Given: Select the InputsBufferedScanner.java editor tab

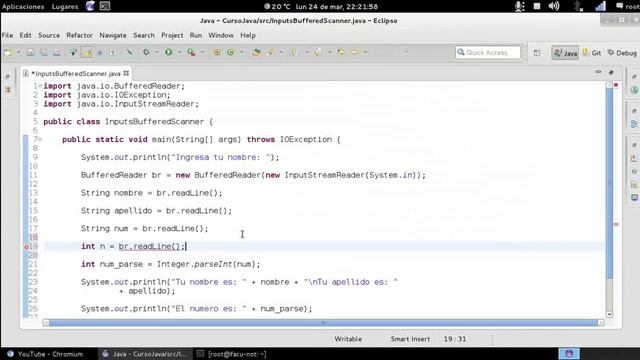Looking at the screenshot, I should [76, 73].
